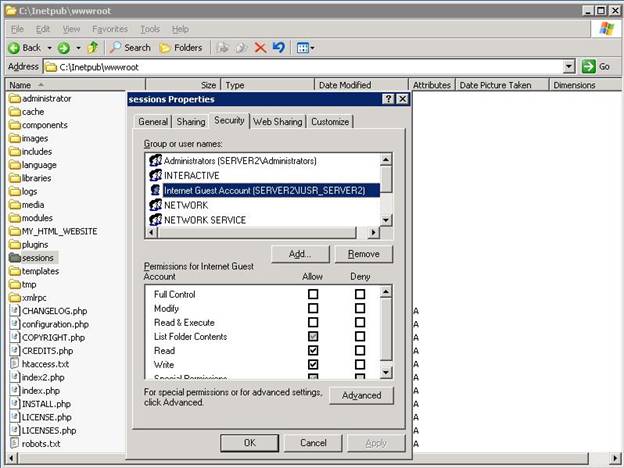
Task: Click the Up folder icon in toolbar
Action: point(93,48)
